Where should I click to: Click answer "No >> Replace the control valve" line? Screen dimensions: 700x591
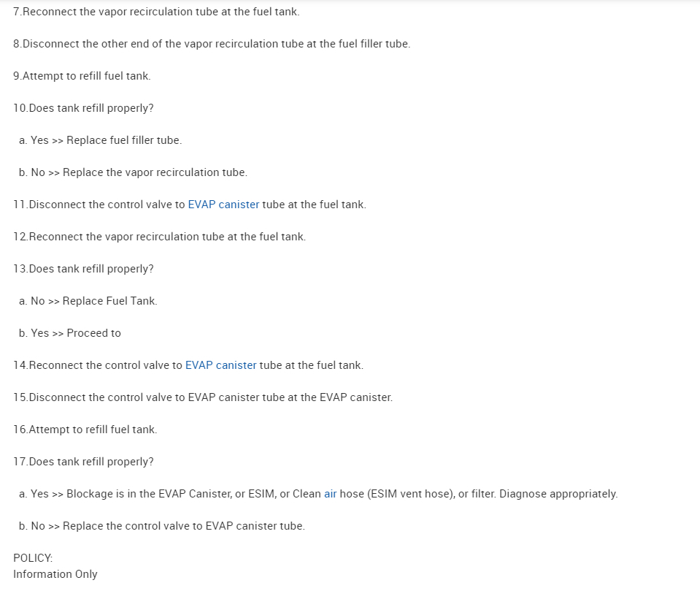pos(161,526)
